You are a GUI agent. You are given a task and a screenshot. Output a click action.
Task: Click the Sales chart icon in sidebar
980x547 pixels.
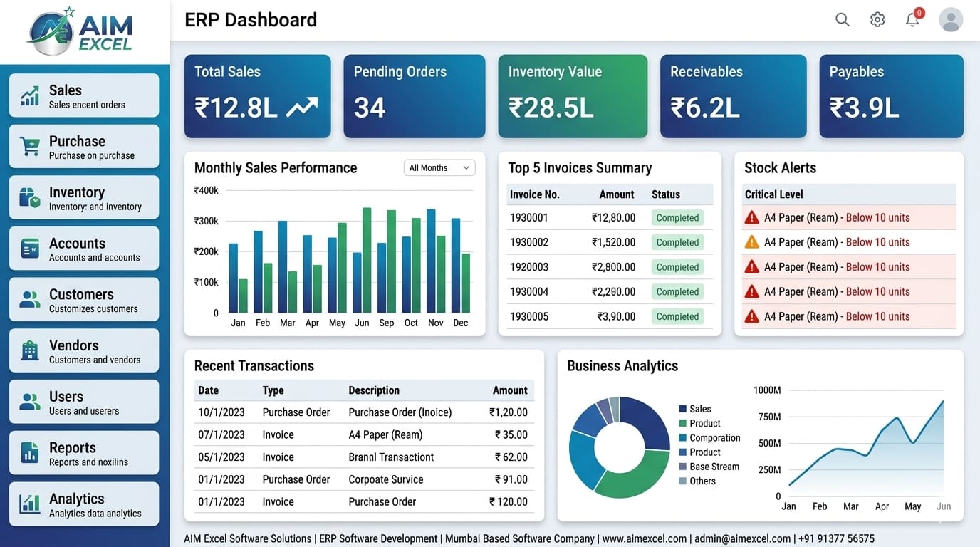pyautogui.click(x=30, y=95)
